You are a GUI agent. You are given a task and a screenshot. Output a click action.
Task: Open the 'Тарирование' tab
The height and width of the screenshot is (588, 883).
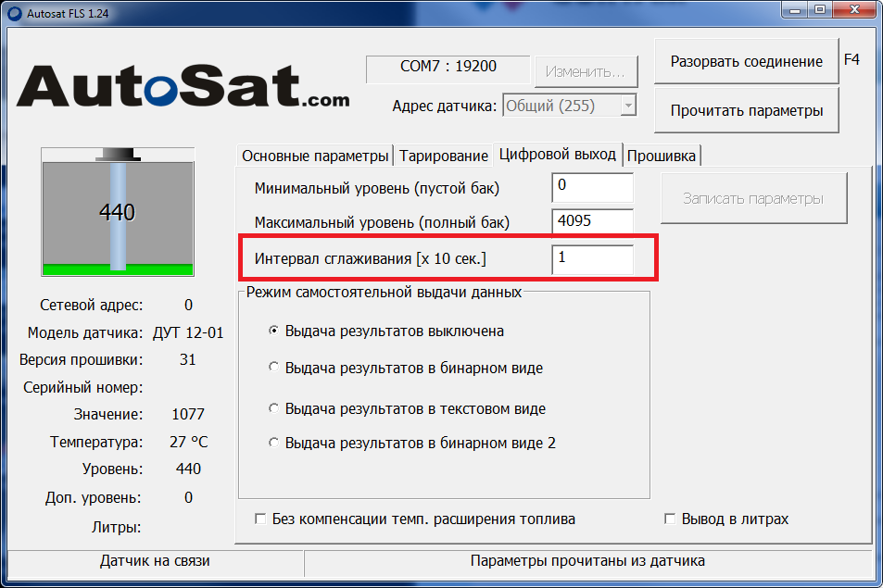pos(444,156)
